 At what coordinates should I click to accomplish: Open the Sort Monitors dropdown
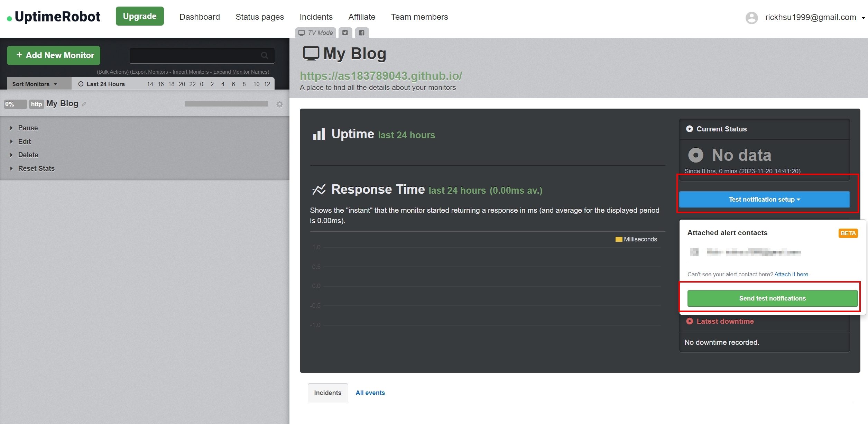(x=35, y=84)
